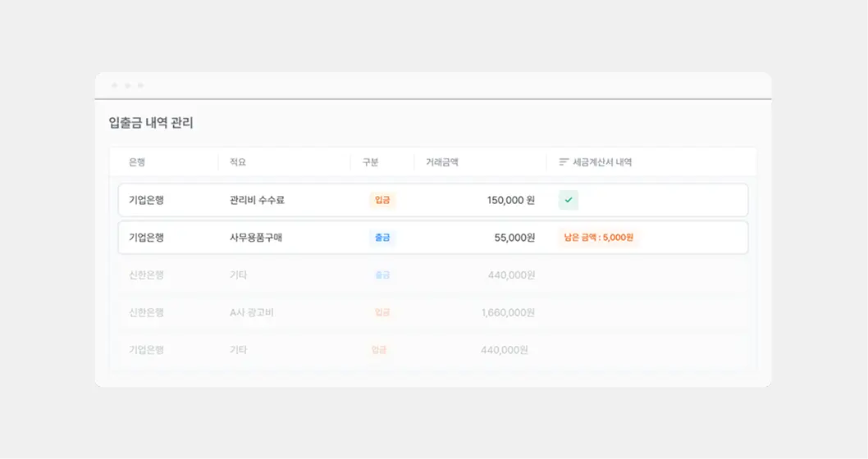Open the 관리비 수수료 transaction description
Screen dimensions: 868x459
click(x=257, y=200)
